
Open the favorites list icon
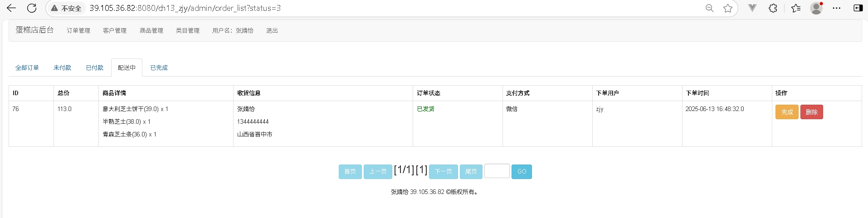pyautogui.click(x=796, y=8)
